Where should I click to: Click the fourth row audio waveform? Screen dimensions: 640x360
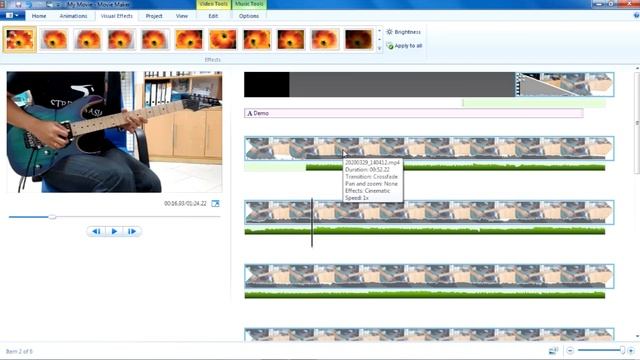click(424, 295)
